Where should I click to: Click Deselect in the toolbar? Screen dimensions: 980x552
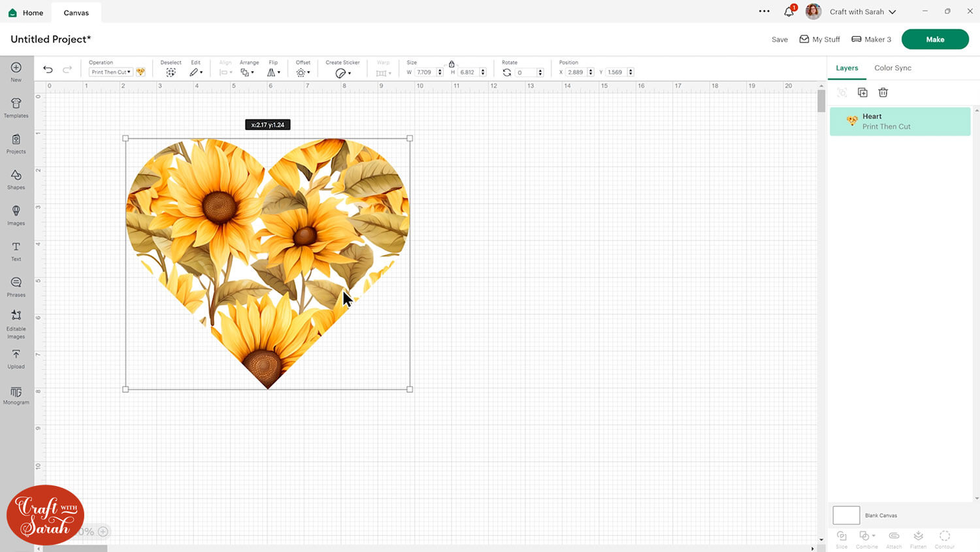[x=171, y=73]
